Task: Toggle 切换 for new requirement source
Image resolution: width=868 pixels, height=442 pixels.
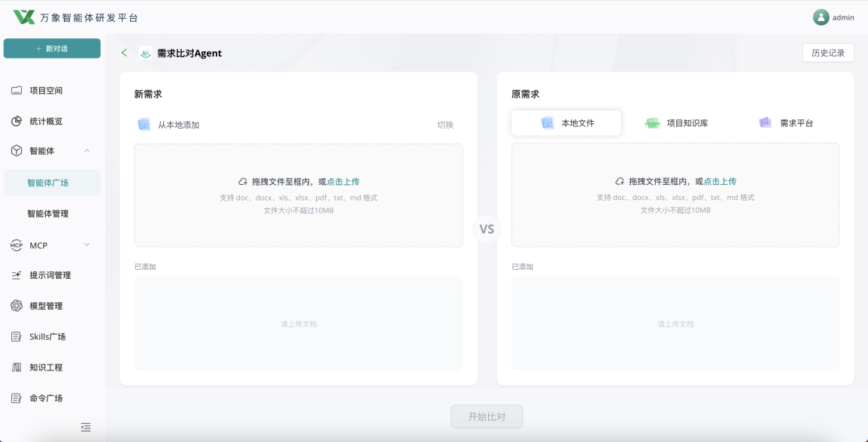Action: [x=445, y=125]
